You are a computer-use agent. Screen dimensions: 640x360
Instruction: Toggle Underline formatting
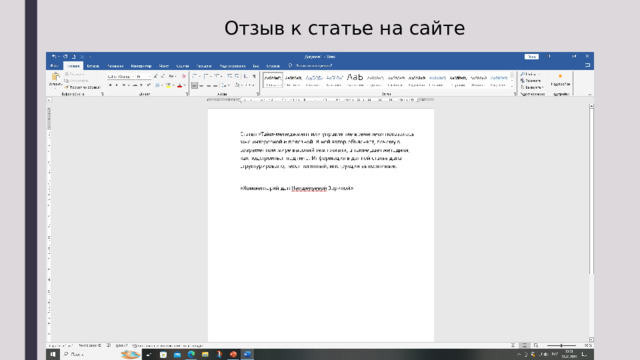point(124,85)
